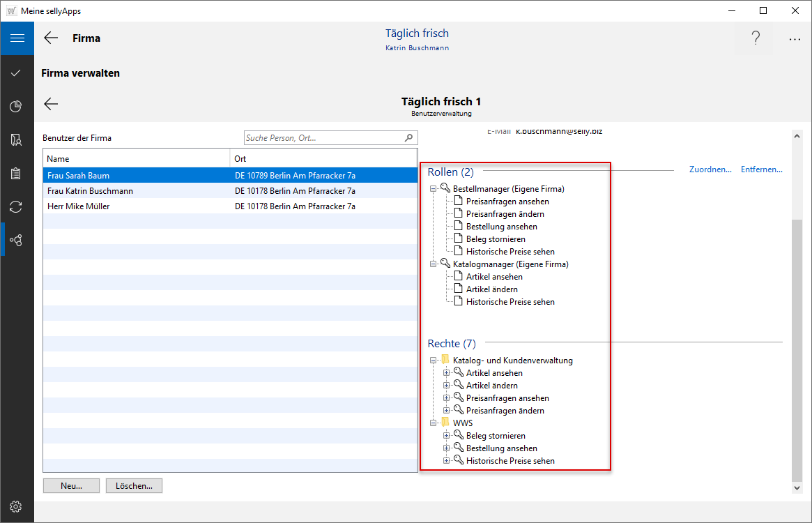Click the Zuordnen... link
This screenshot has height=523, width=812.
point(710,169)
